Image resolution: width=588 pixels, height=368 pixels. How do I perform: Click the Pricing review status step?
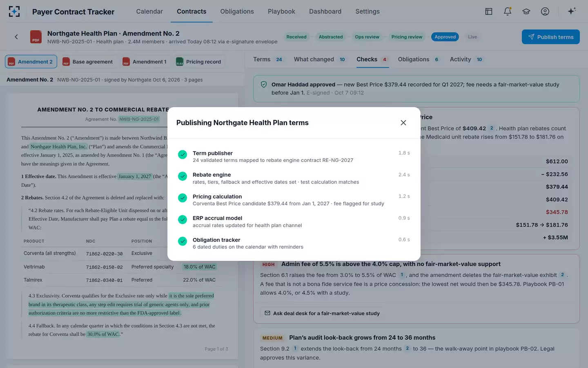click(407, 37)
